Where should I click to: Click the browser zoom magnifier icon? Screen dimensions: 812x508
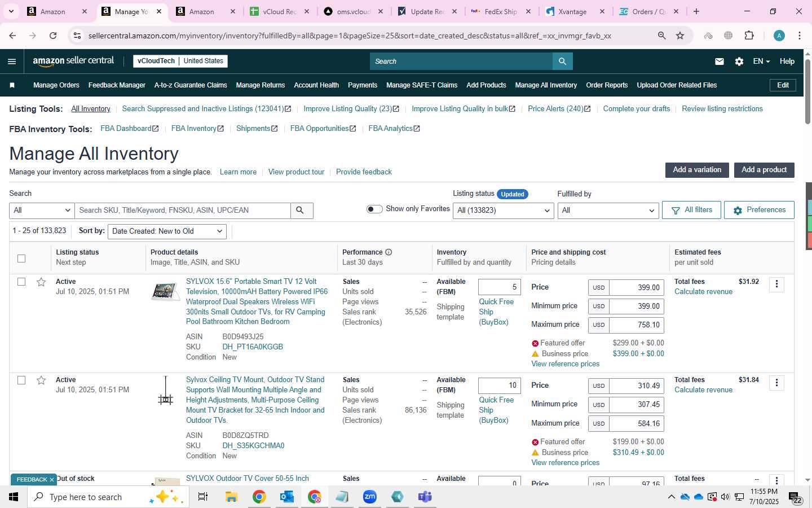pos(662,36)
